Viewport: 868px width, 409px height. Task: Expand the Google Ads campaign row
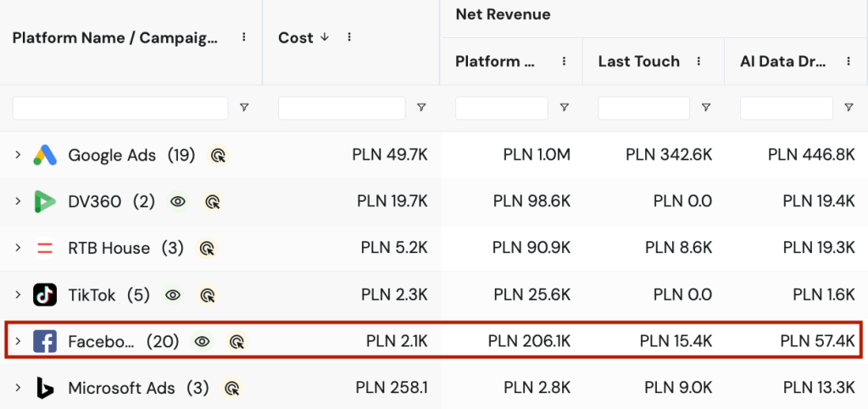[17, 155]
